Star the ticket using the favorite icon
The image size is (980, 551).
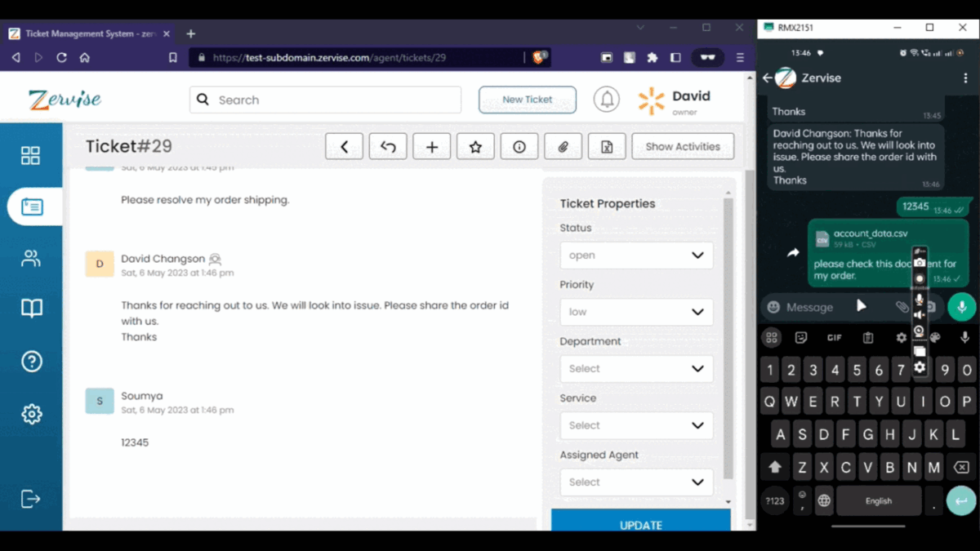(x=475, y=146)
